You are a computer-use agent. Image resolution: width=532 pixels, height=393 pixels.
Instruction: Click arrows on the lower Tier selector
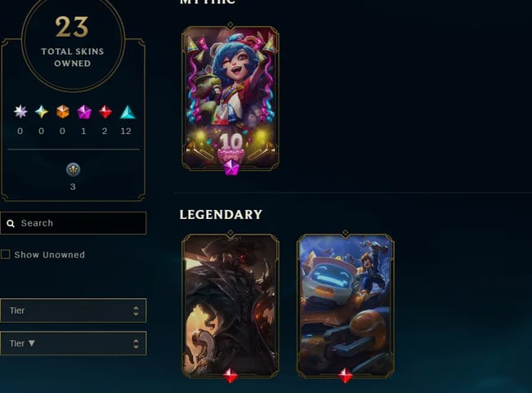click(136, 343)
